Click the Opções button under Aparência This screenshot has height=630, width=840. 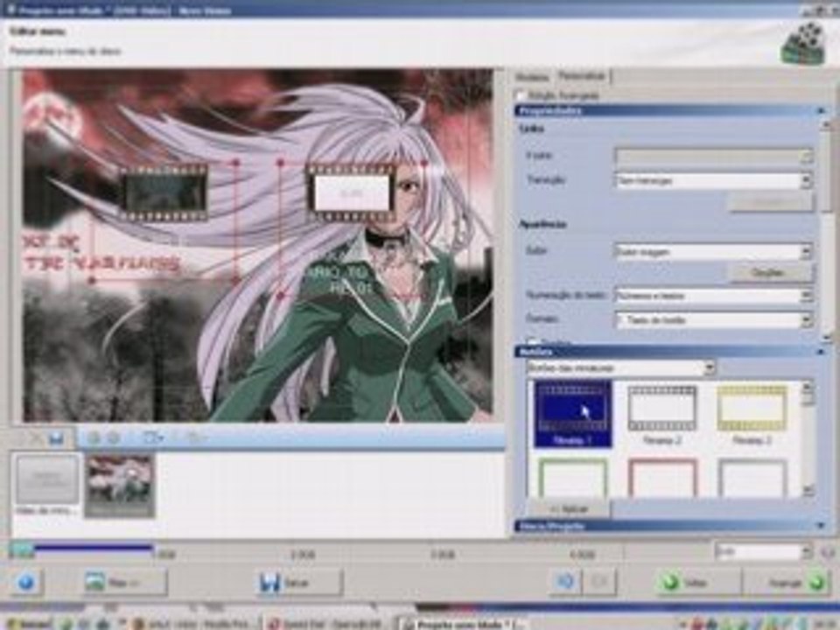click(769, 273)
